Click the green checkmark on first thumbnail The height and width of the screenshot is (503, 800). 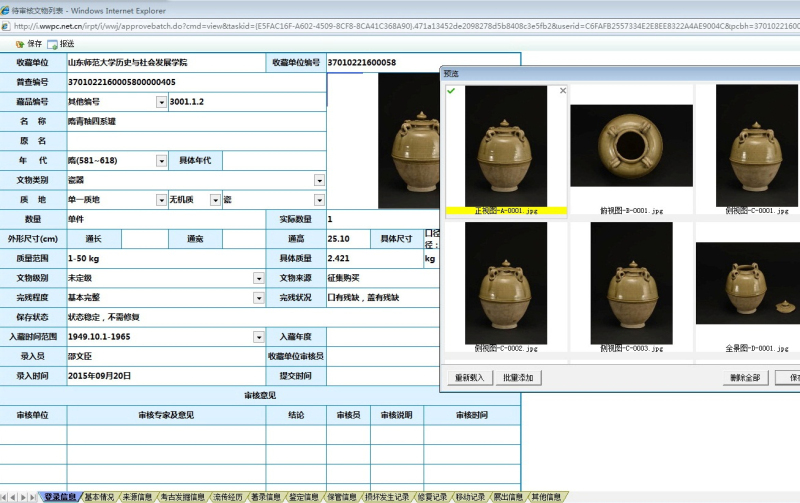[451, 91]
